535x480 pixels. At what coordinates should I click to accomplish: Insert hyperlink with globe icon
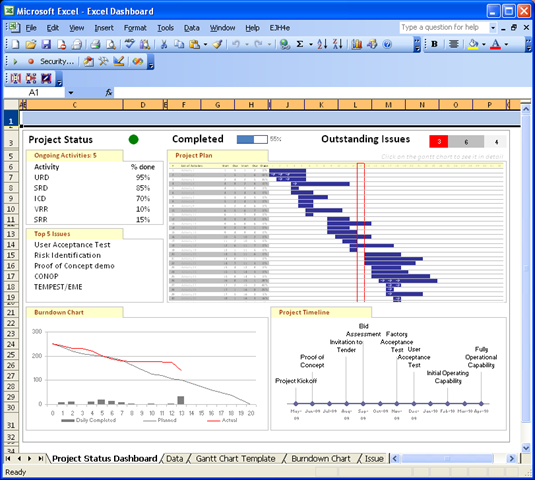284,44
